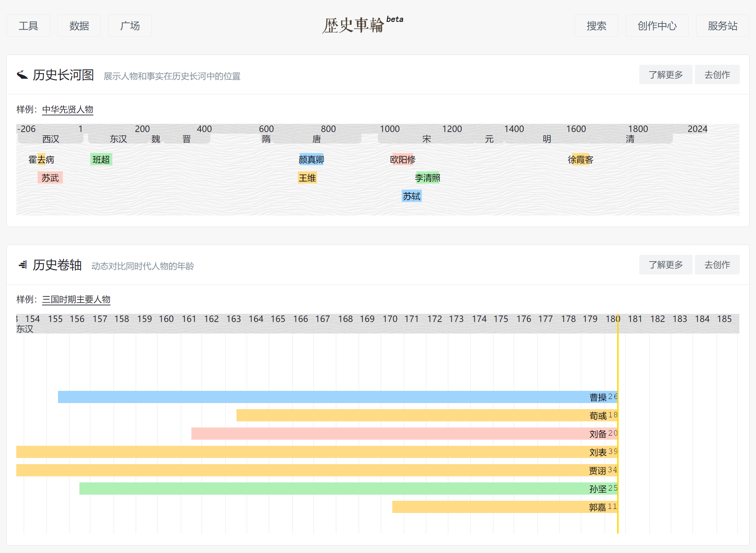Click year 170 on the scroll axis
Screen dimensions: 756x553
390,319
